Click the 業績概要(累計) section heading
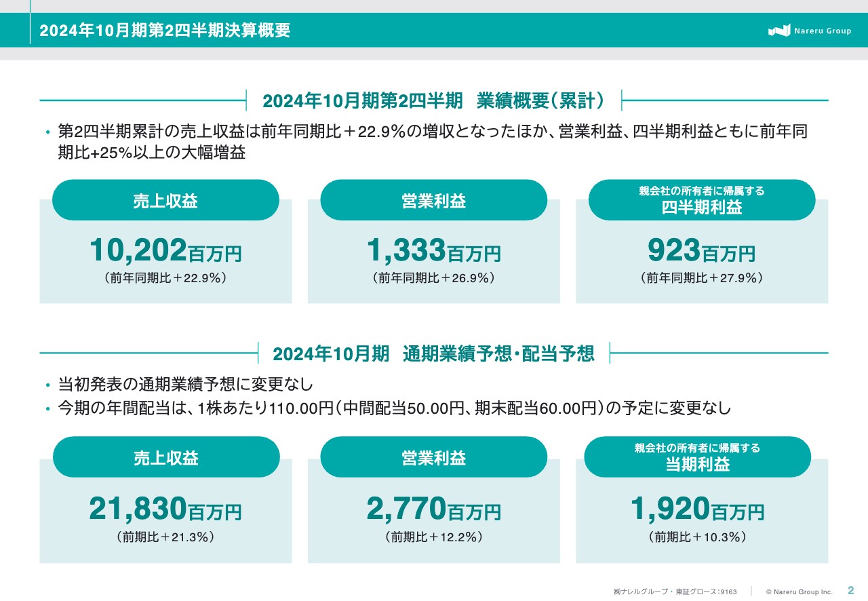The image size is (868, 601). point(433,100)
